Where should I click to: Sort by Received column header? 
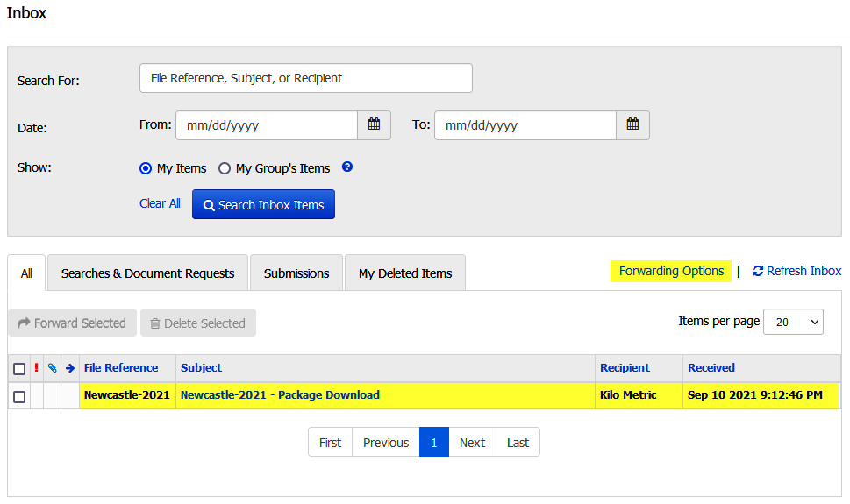(x=711, y=368)
